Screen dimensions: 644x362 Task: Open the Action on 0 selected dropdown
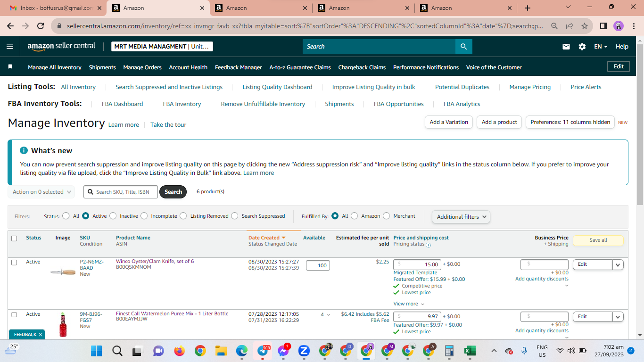(41, 192)
